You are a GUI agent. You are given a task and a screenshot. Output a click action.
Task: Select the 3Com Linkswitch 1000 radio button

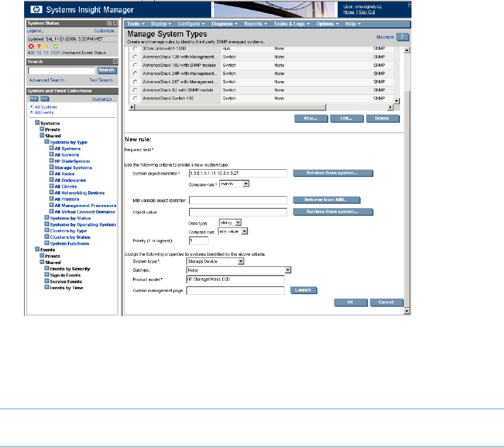(x=135, y=49)
